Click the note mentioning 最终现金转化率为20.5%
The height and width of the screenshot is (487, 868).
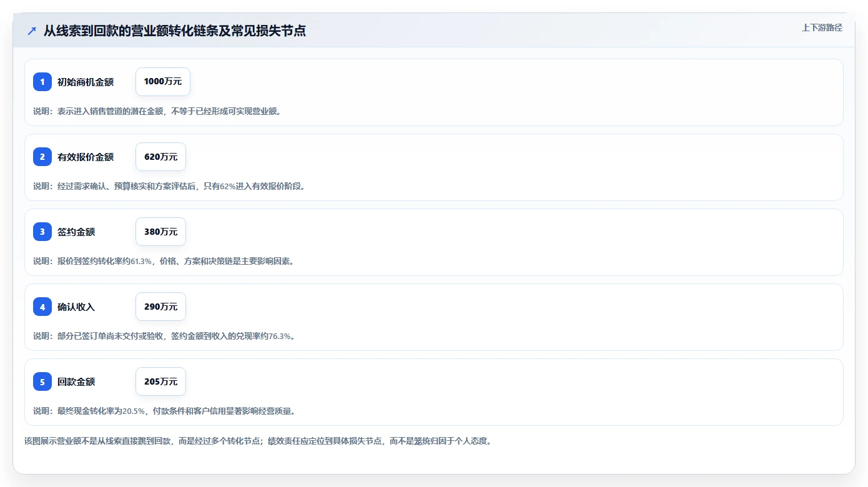pos(165,411)
